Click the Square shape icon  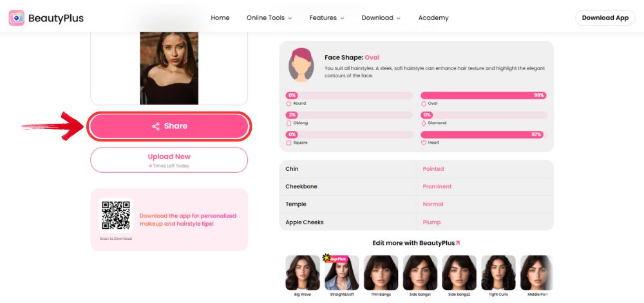(289, 142)
